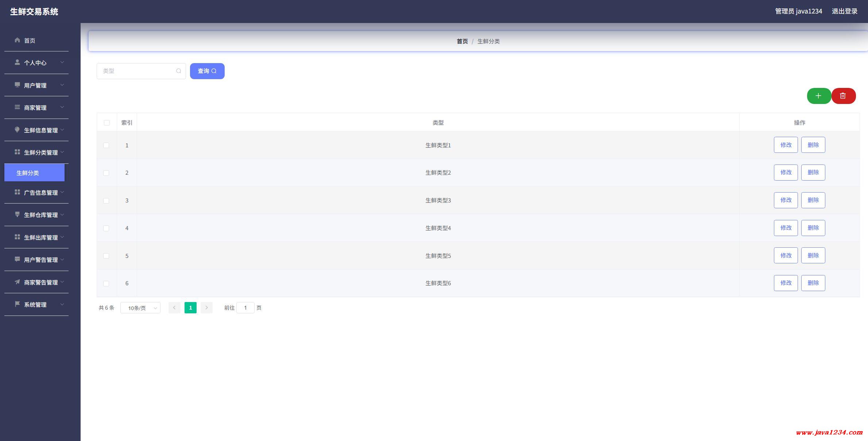The image size is (868, 441).
Task: Click 退出登录 logout link
Action: (x=844, y=11)
